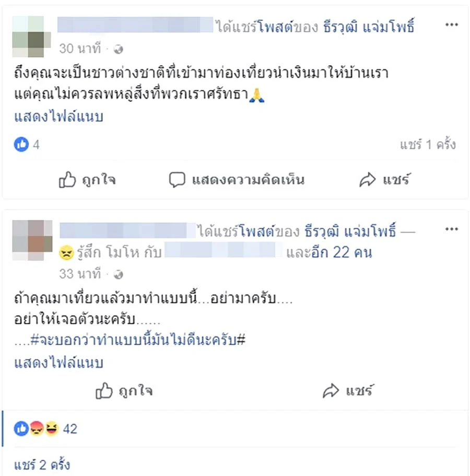The image size is (470, 476).
Task: Open the blue like reaction showing 4 likes
Action: coord(21,144)
